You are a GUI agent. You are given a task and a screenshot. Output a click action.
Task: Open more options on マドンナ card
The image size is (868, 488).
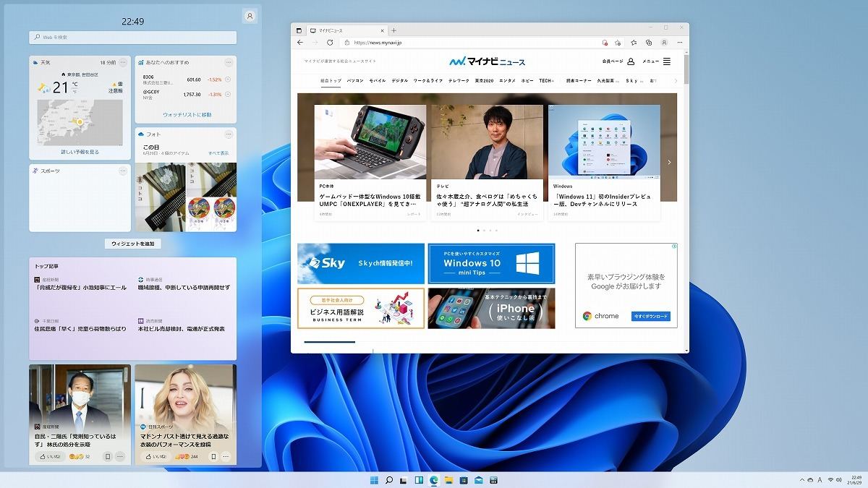click(226, 457)
